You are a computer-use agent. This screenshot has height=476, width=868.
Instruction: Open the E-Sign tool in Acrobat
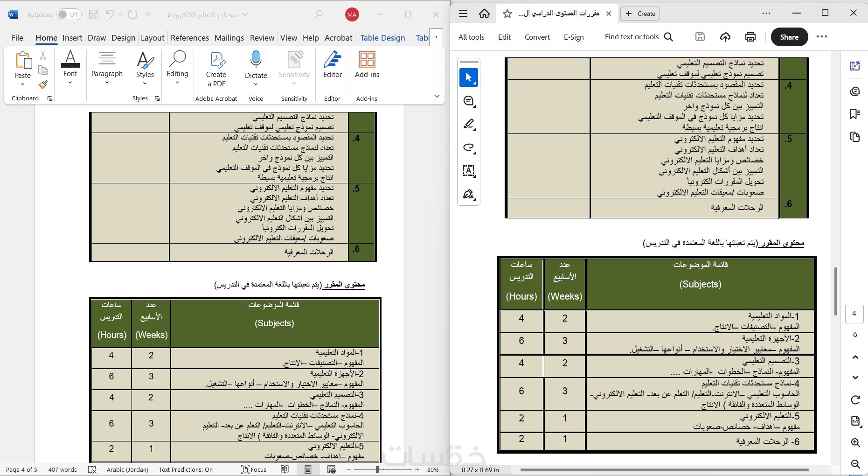pyautogui.click(x=574, y=37)
